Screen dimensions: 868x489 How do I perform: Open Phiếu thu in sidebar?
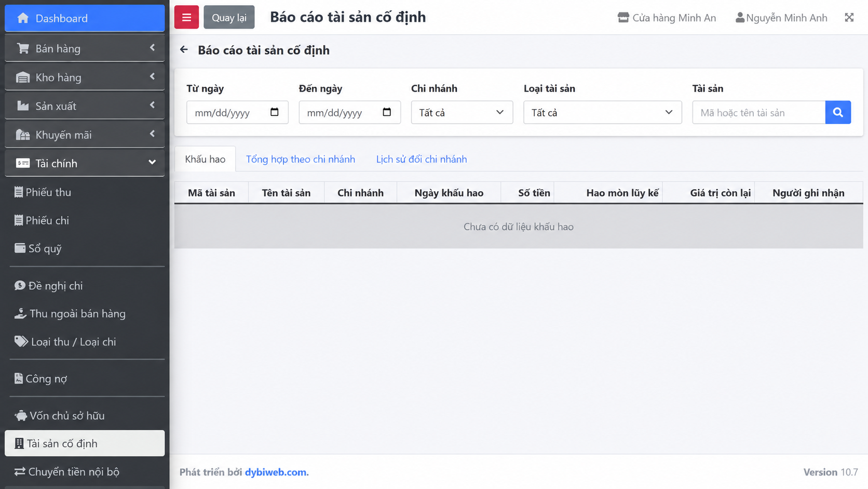pyautogui.click(x=85, y=192)
